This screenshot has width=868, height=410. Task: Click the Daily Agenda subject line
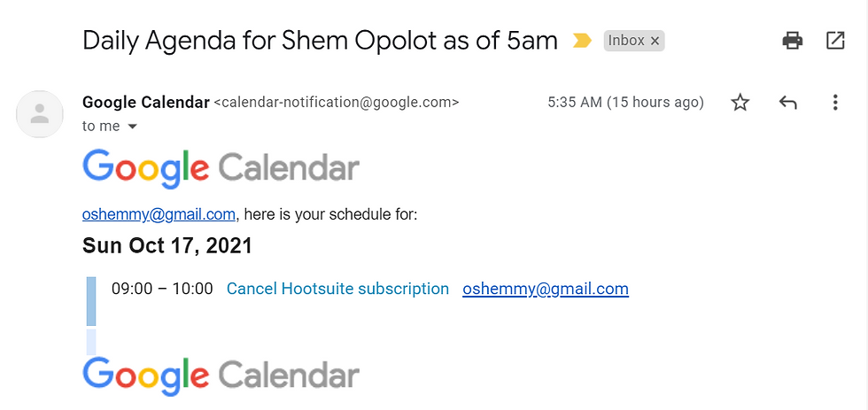(x=320, y=41)
